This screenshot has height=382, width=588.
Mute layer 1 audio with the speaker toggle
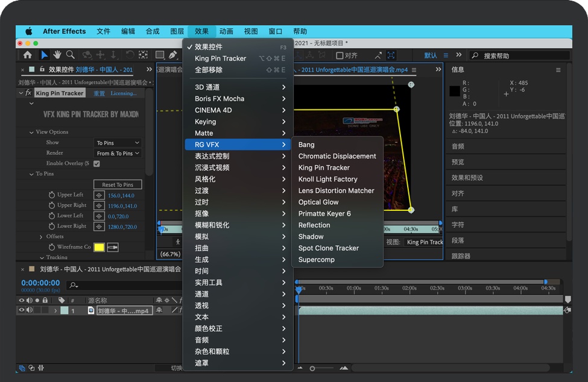point(30,310)
